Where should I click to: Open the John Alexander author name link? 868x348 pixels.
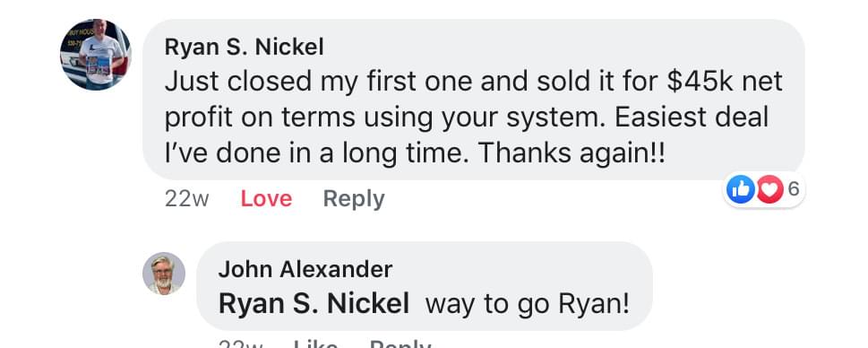click(305, 269)
